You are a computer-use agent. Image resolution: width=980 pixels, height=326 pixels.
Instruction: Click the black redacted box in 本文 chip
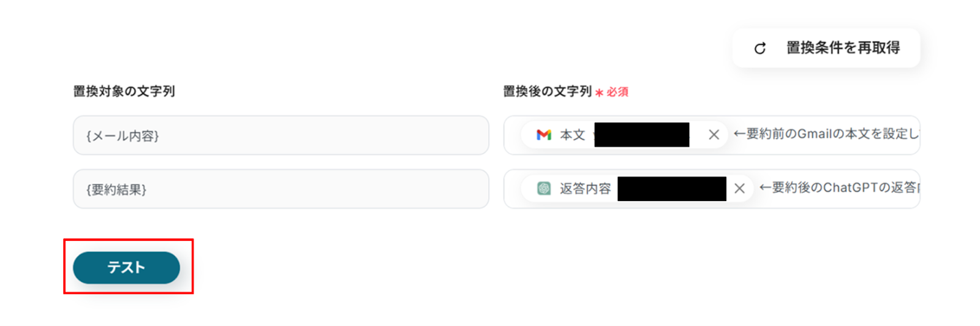pos(641,135)
